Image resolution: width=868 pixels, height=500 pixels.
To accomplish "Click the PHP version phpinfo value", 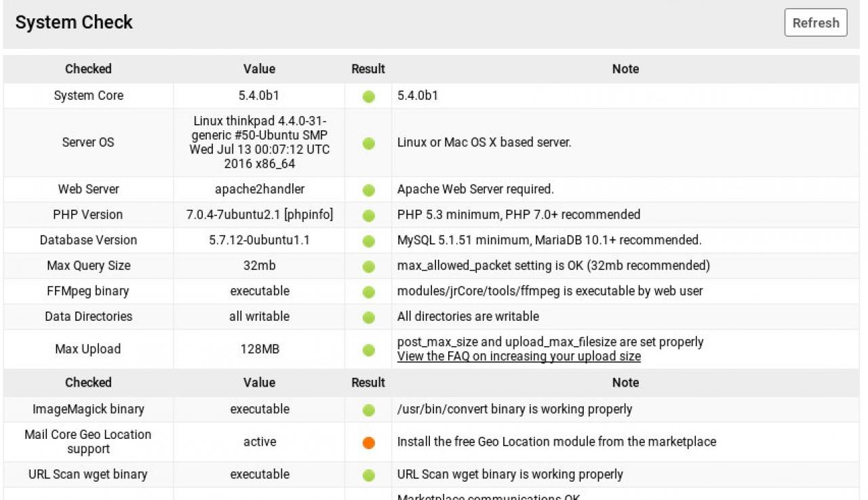I will (x=309, y=214).
